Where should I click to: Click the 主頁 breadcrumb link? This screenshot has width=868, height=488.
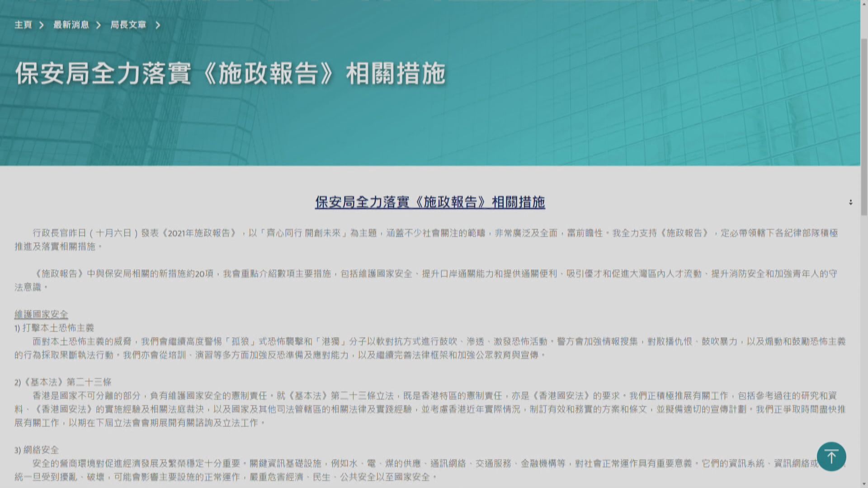23,25
